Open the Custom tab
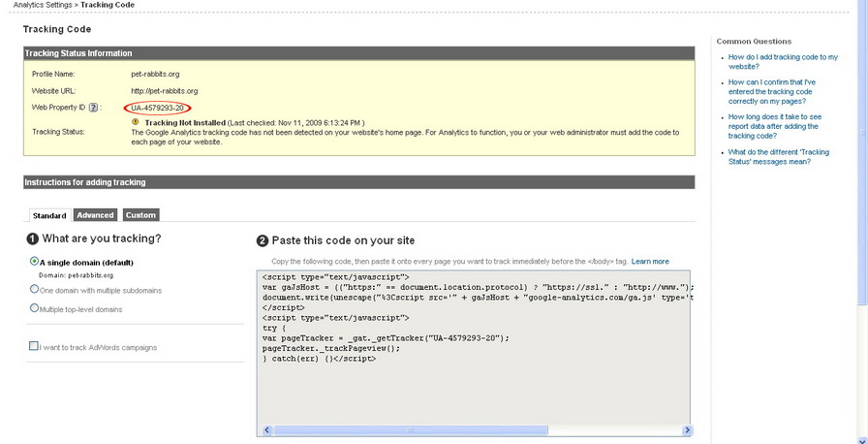Viewport: 868px width, 444px height. pos(140,215)
